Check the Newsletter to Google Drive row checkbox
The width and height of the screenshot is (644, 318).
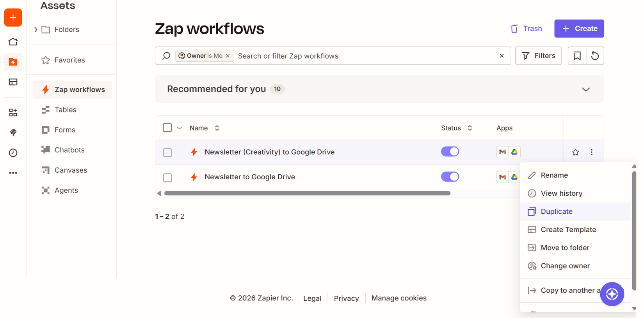pyautogui.click(x=167, y=177)
